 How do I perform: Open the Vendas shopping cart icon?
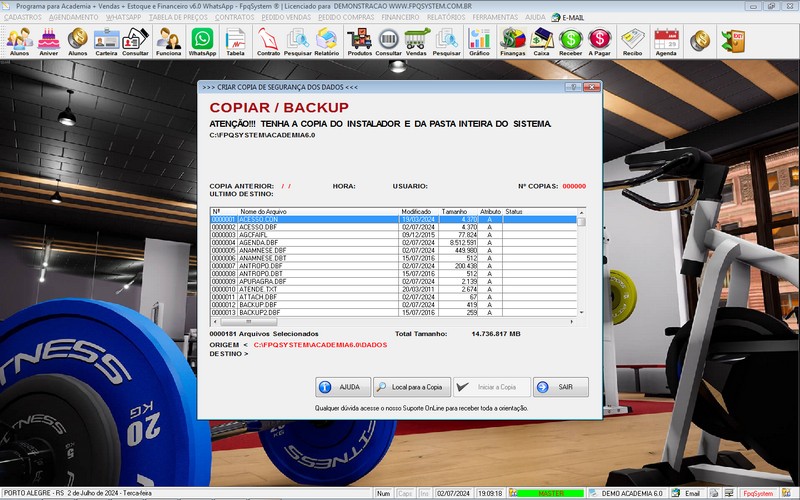tap(416, 41)
